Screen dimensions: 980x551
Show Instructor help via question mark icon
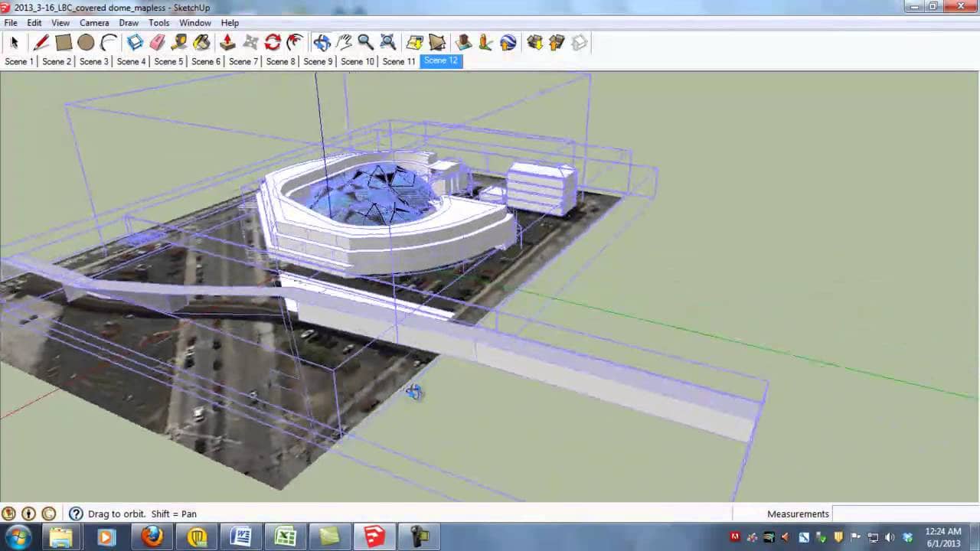click(x=76, y=514)
